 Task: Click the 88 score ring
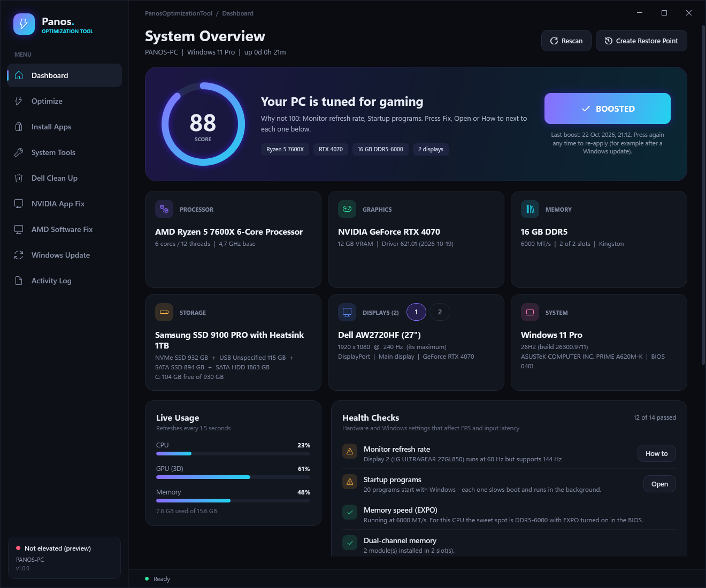(x=203, y=124)
